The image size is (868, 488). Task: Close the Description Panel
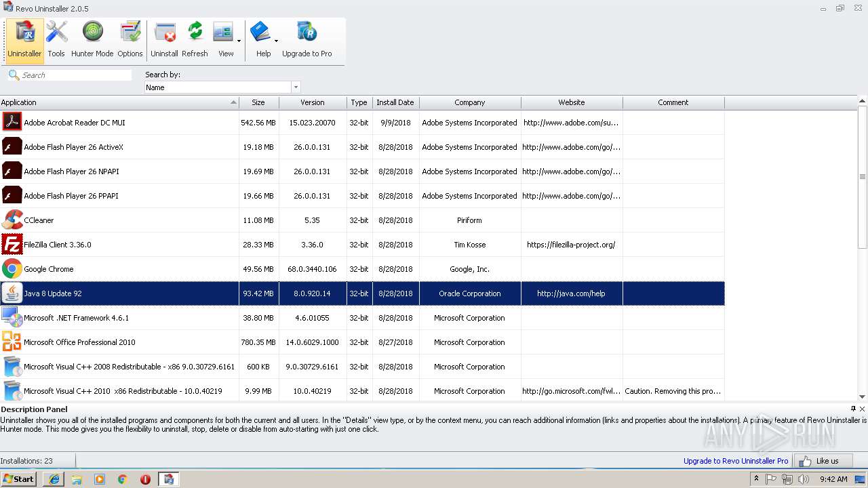tap(862, 409)
